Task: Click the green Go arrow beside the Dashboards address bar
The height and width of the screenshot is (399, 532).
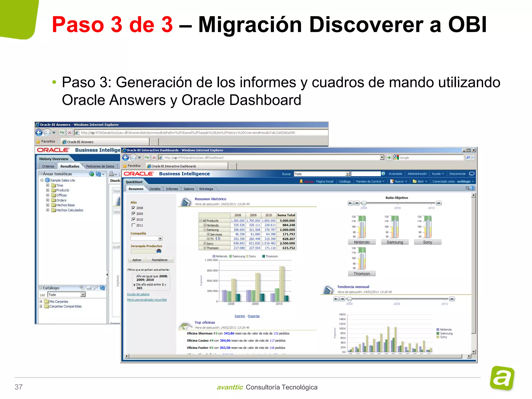Action: coord(389,157)
